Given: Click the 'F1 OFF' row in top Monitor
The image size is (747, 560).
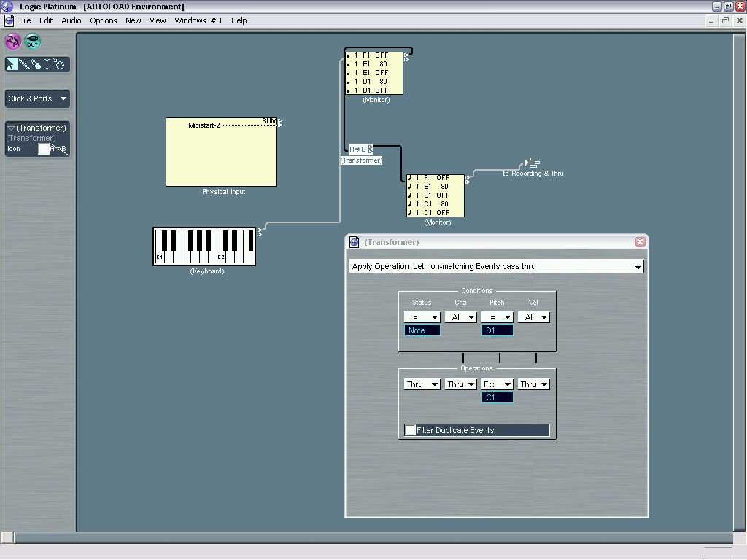Looking at the screenshot, I should 374,55.
